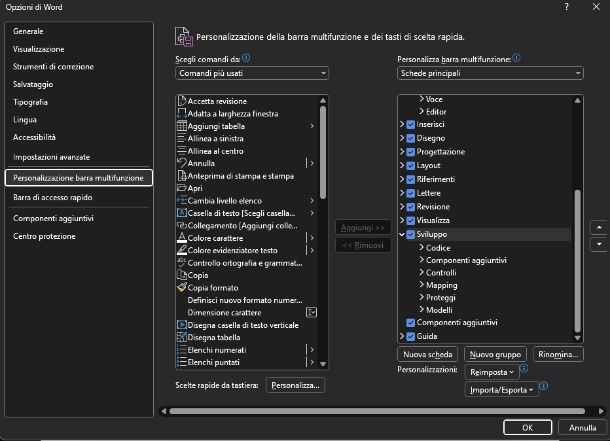
Task: Expand the Codice group
Action: coord(421,247)
